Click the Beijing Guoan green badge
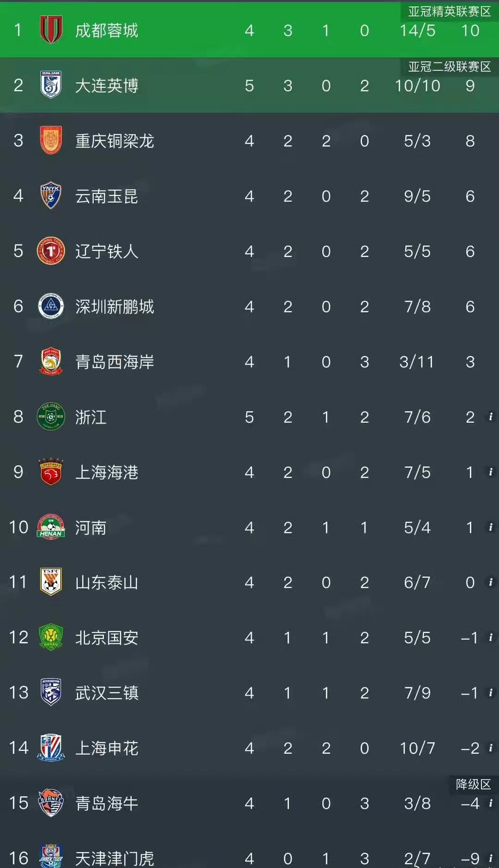499x868 pixels. [x=51, y=637]
